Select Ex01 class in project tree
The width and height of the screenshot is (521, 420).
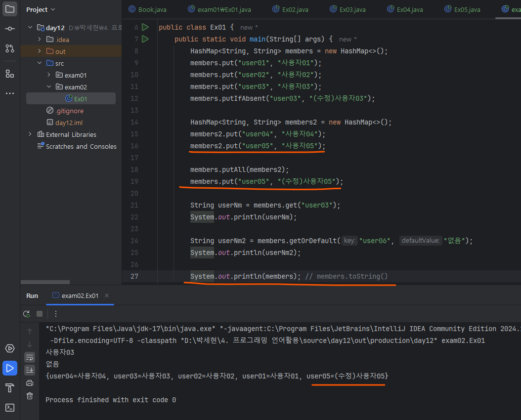[x=71, y=99]
